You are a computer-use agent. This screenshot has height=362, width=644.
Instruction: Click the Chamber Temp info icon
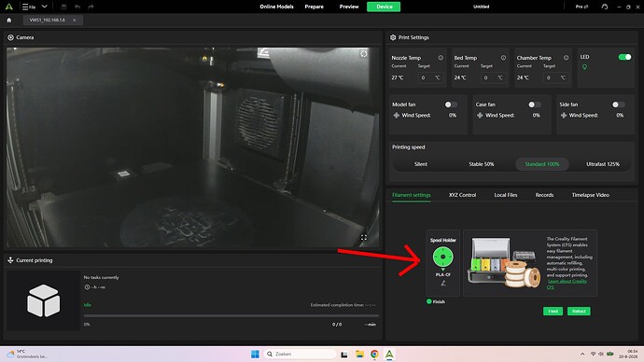click(x=566, y=58)
